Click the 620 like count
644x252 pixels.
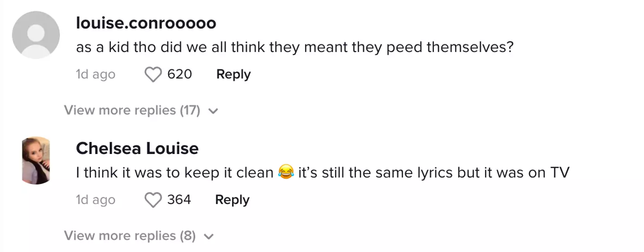coord(179,74)
